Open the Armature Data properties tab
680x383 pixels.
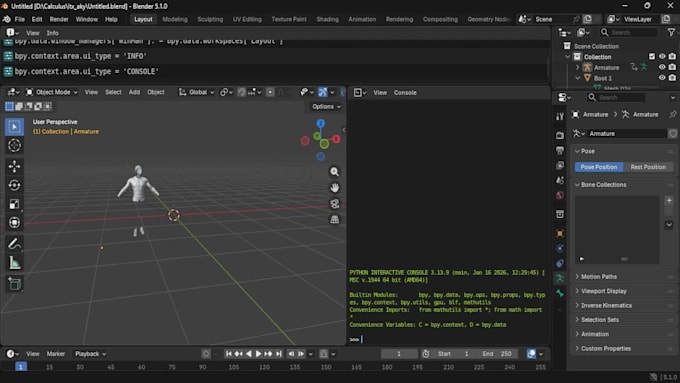(560, 278)
